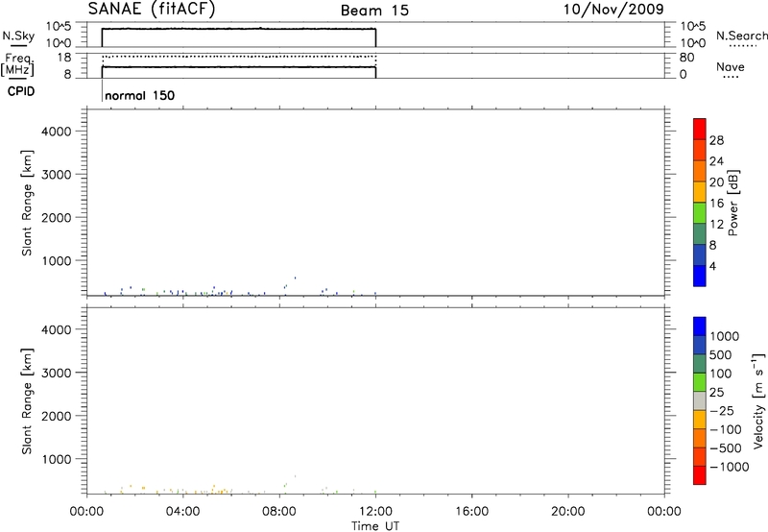768x532 pixels.
Task: Click the 28 tick on Power colorbar
Action: pyautogui.click(x=716, y=140)
